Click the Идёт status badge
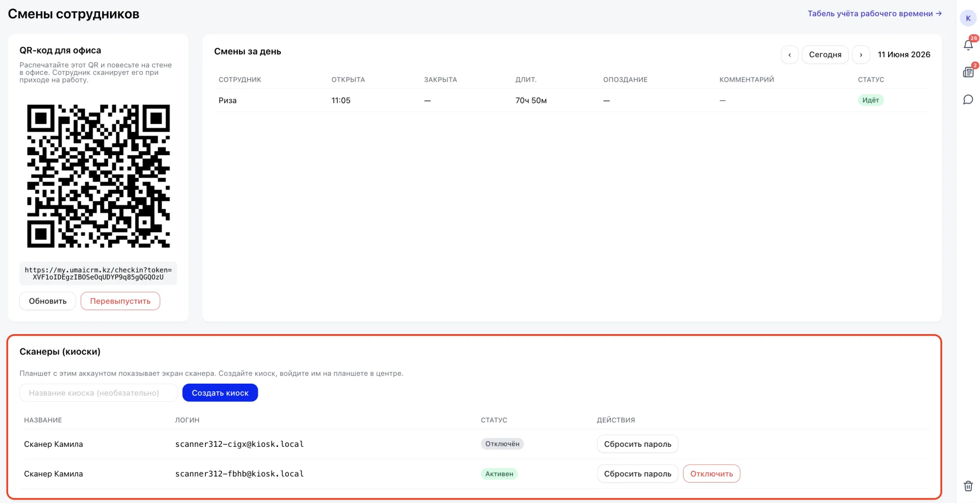Viewport: 980px width, 503px height. pyautogui.click(x=870, y=100)
